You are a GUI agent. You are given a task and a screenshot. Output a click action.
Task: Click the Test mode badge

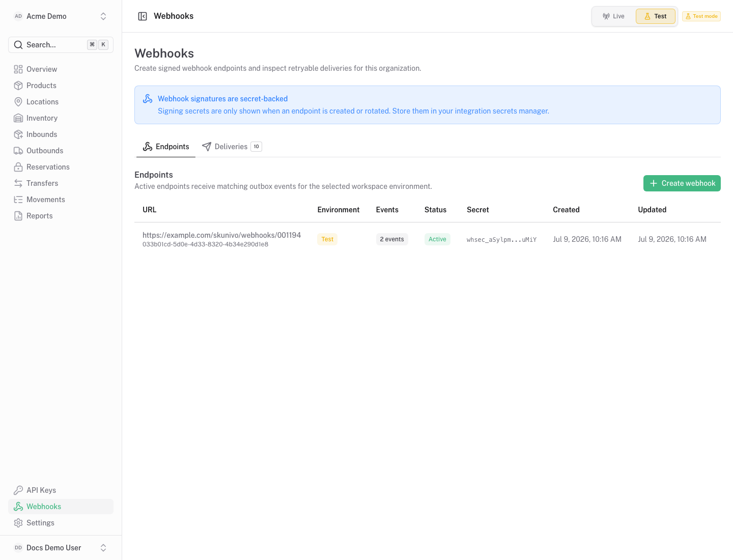pyautogui.click(x=701, y=16)
